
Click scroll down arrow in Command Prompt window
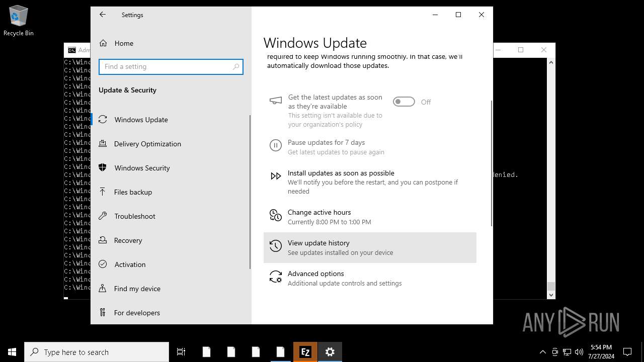(x=551, y=295)
